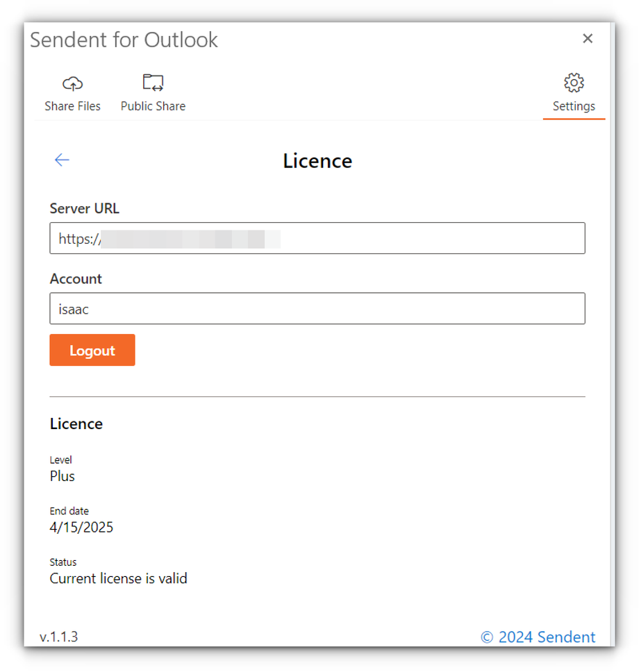The image size is (639, 672).
Task: Go back using the blue arrow
Action: point(62,160)
